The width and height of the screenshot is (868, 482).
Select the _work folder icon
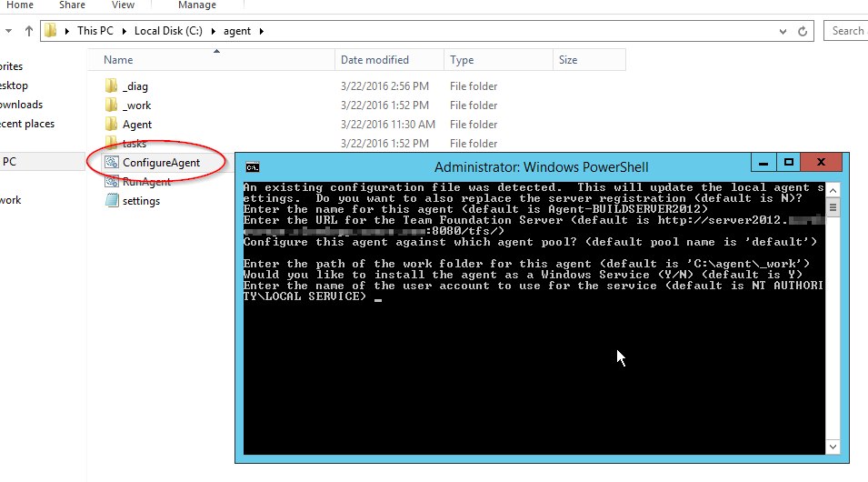tap(111, 105)
